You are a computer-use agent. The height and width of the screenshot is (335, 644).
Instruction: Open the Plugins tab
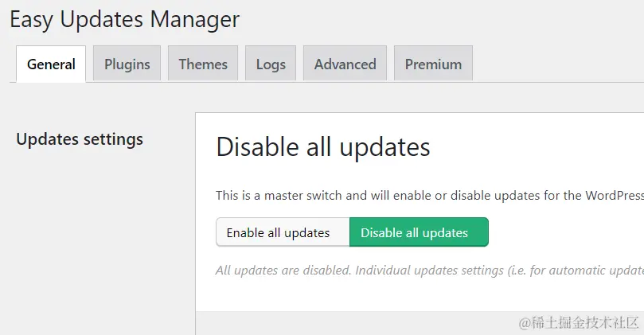pyautogui.click(x=127, y=64)
